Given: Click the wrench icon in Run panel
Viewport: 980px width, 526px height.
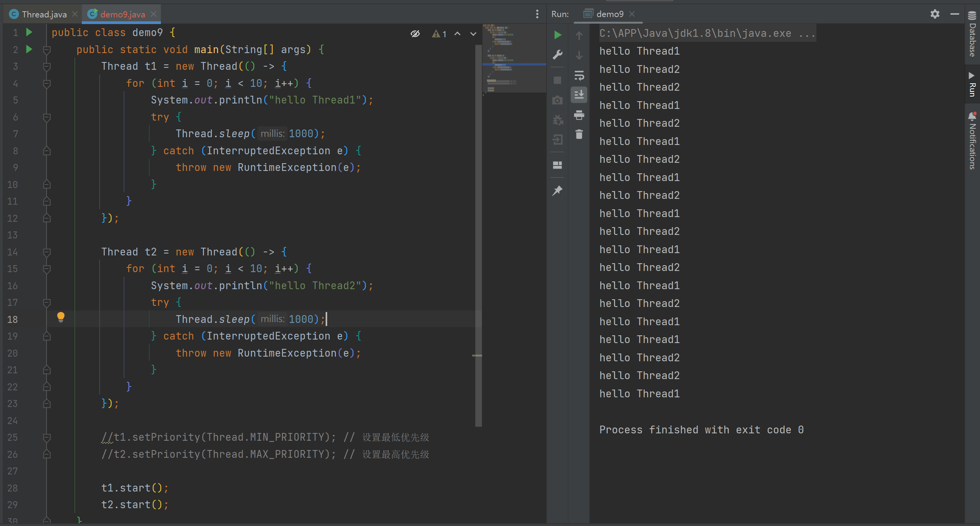Looking at the screenshot, I should [557, 55].
